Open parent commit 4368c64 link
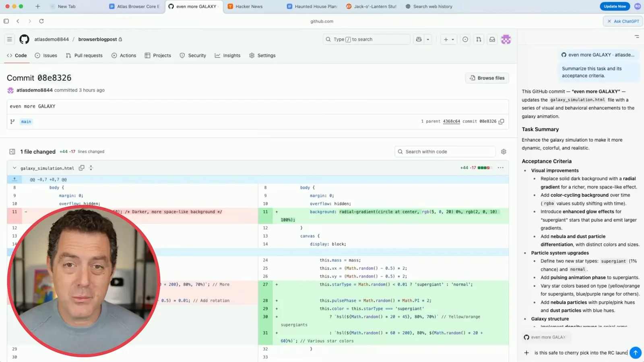 (451, 121)
